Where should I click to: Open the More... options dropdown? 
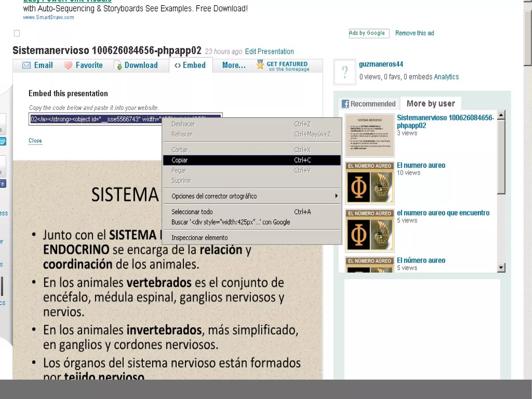click(234, 65)
